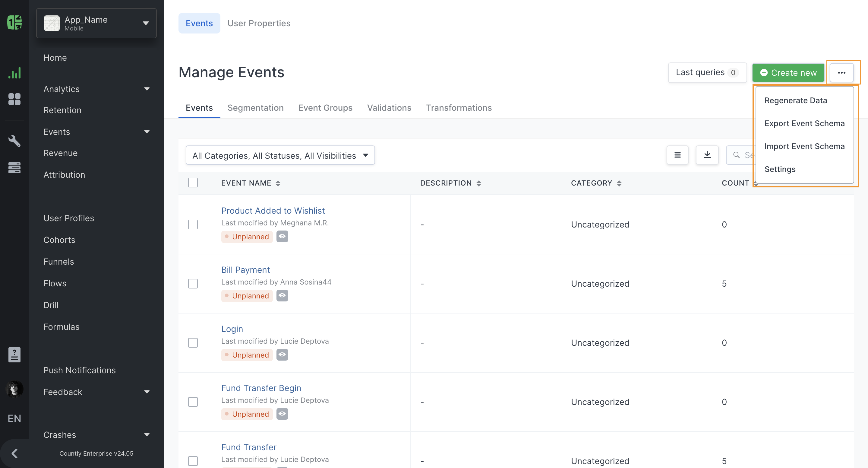This screenshot has height=468, width=868.
Task: Click the download table export icon
Action: click(x=707, y=155)
